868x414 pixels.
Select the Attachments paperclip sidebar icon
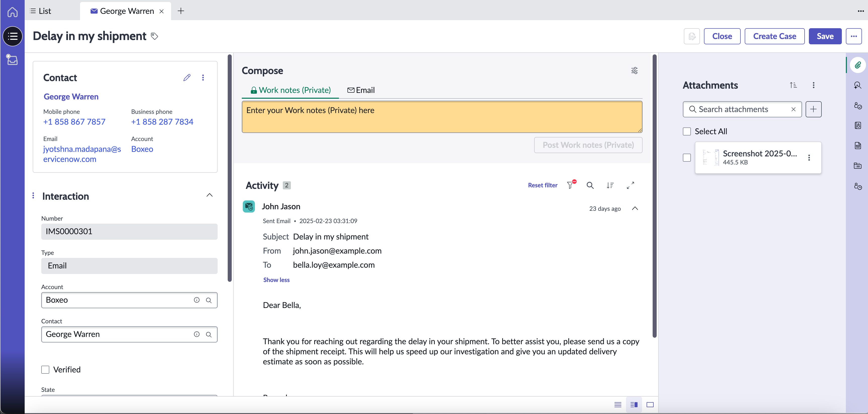pos(858,65)
